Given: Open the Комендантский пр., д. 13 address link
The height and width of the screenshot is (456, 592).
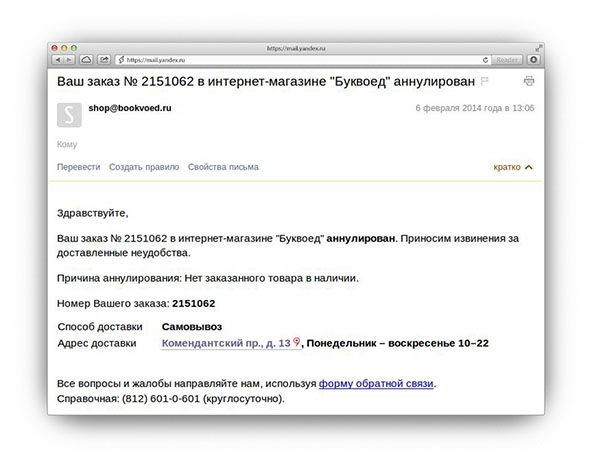Looking at the screenshot, I should coord(226,343).
